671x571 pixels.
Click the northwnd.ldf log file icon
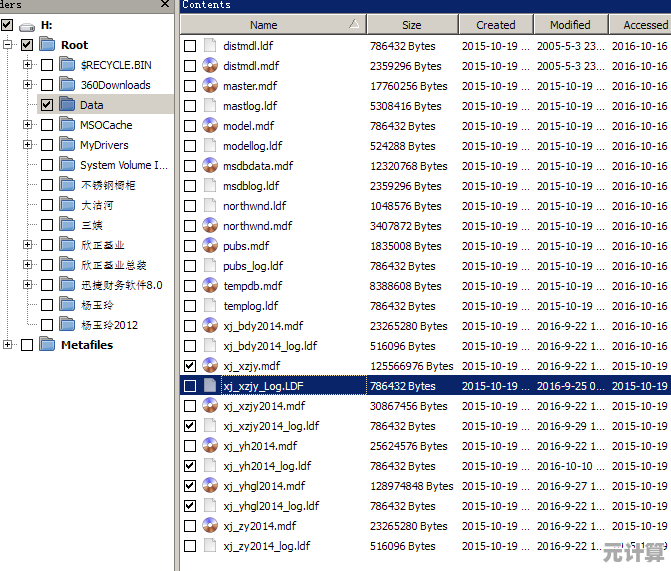coord(210,206)
